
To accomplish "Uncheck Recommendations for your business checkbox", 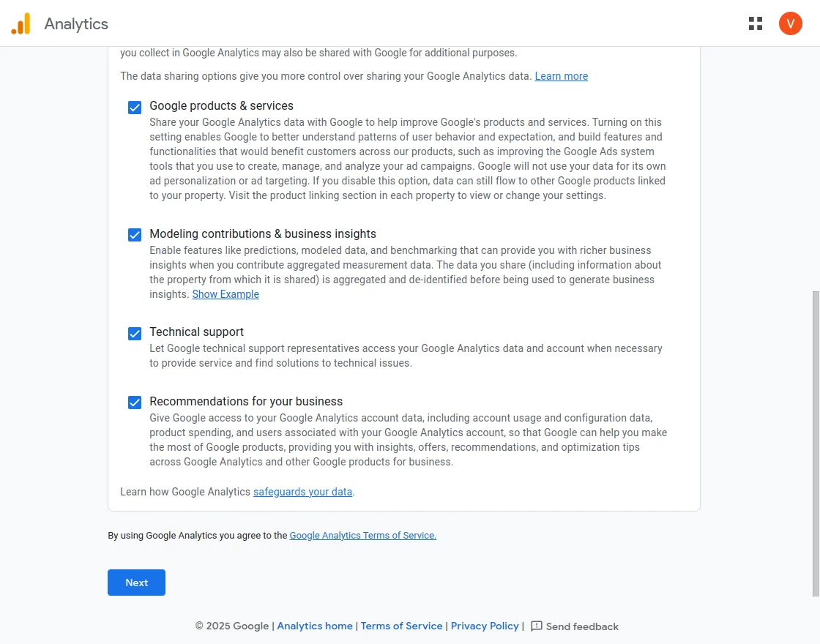I will (135, 402).
